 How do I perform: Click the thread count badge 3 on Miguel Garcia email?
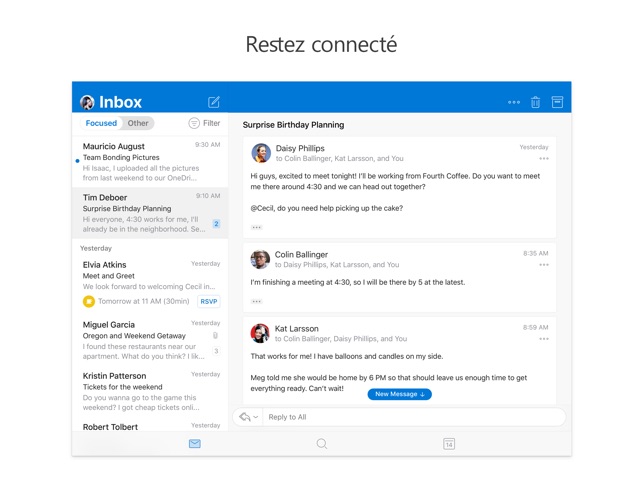click(216, 351)
